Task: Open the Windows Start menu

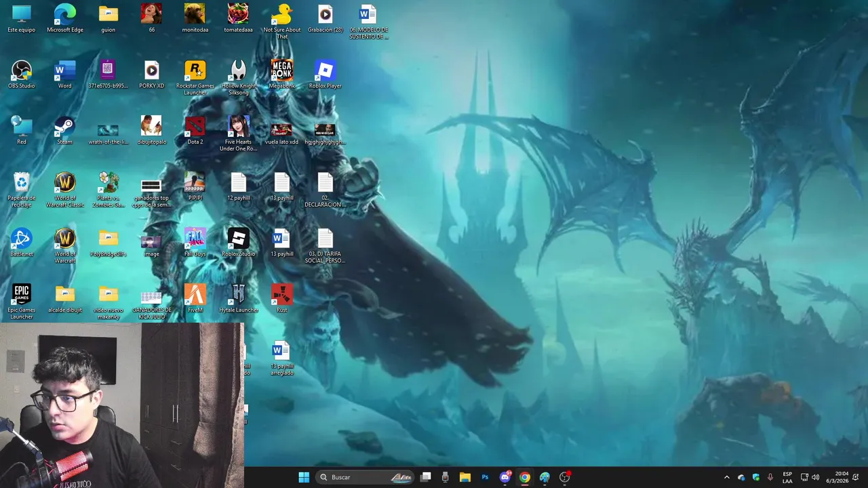Action: click(304, 477)
